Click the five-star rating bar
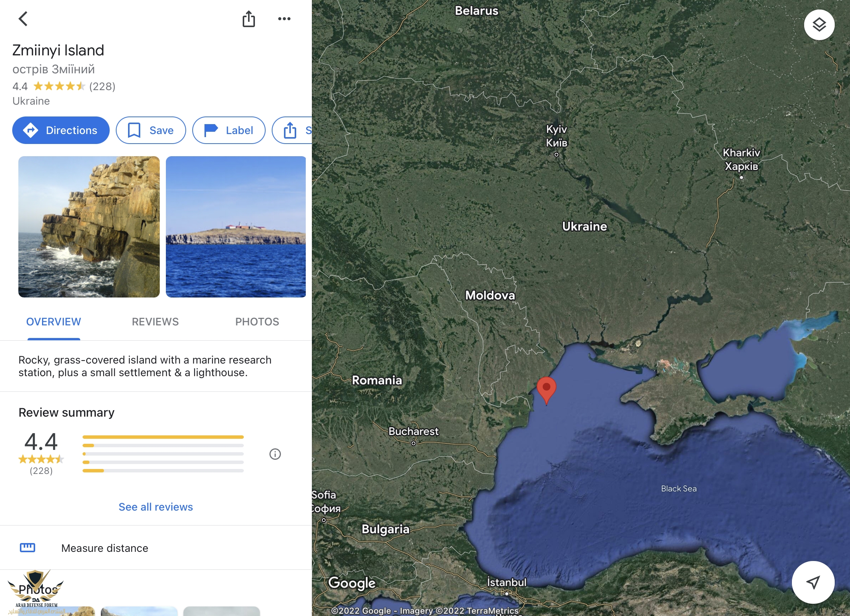This screenshot has width=850, height=616. tap(163, 437)
